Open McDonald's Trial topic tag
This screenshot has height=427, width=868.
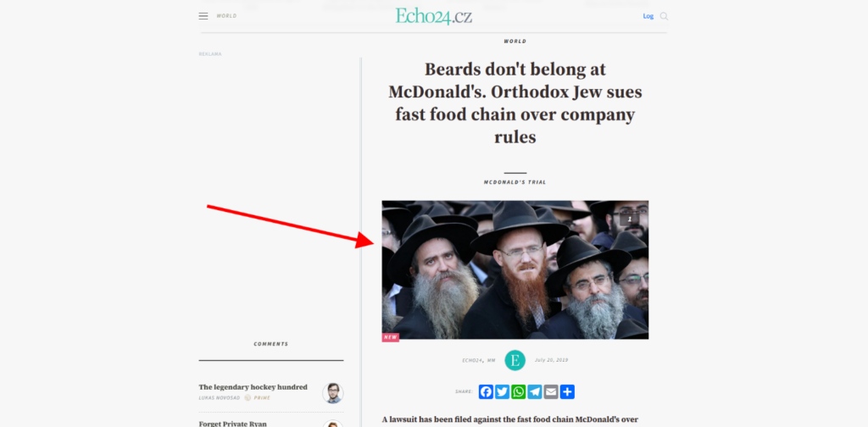point(515,182)
